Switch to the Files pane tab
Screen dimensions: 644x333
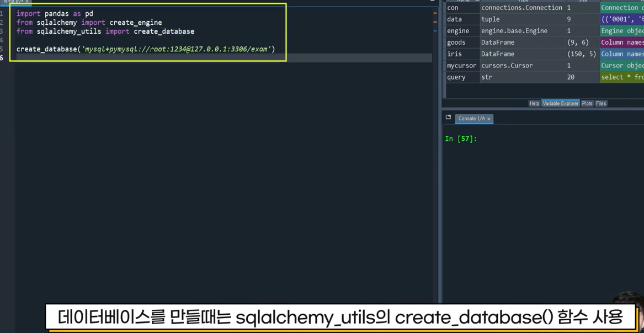pos(601,104)
